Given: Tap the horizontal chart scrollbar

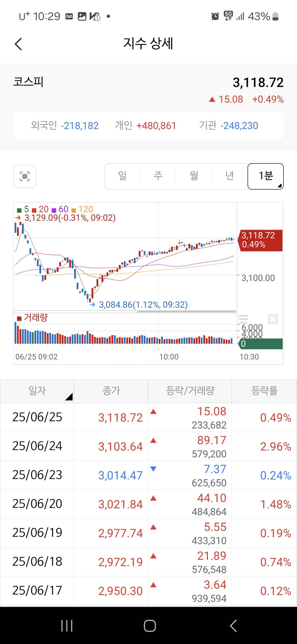Looking at the screenshot, I should (186, 311).
